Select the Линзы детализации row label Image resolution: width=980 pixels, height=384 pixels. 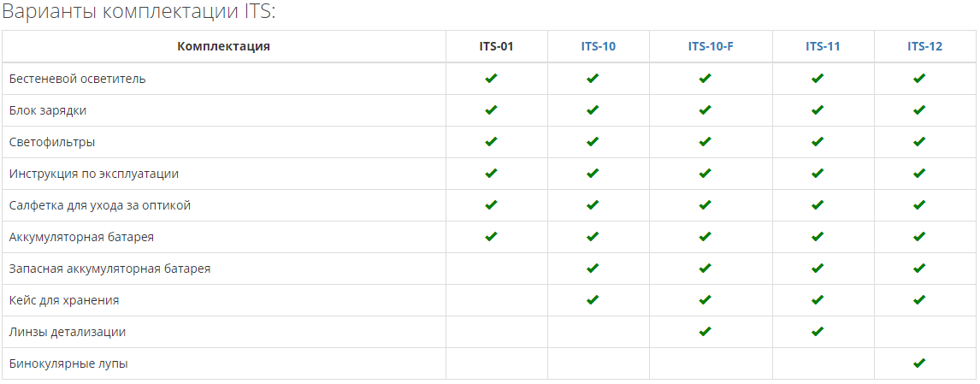(x=68, y=332)
